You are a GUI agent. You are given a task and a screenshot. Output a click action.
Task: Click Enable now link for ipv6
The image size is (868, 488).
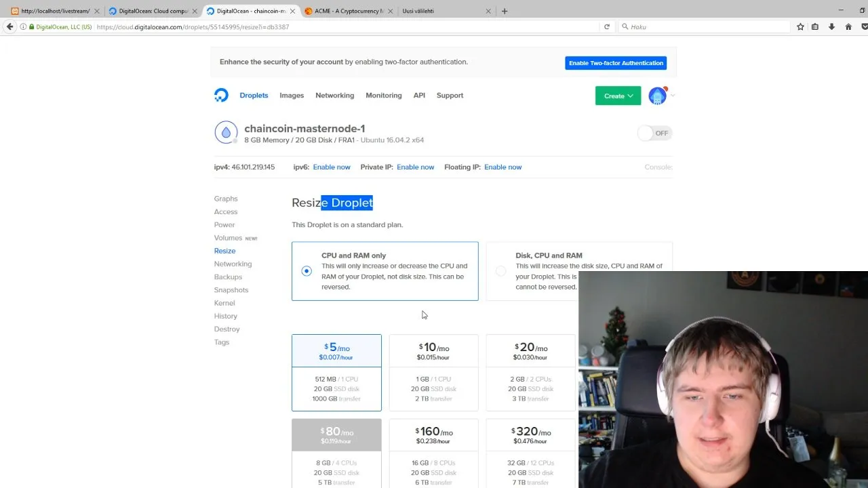click(332, 167)
